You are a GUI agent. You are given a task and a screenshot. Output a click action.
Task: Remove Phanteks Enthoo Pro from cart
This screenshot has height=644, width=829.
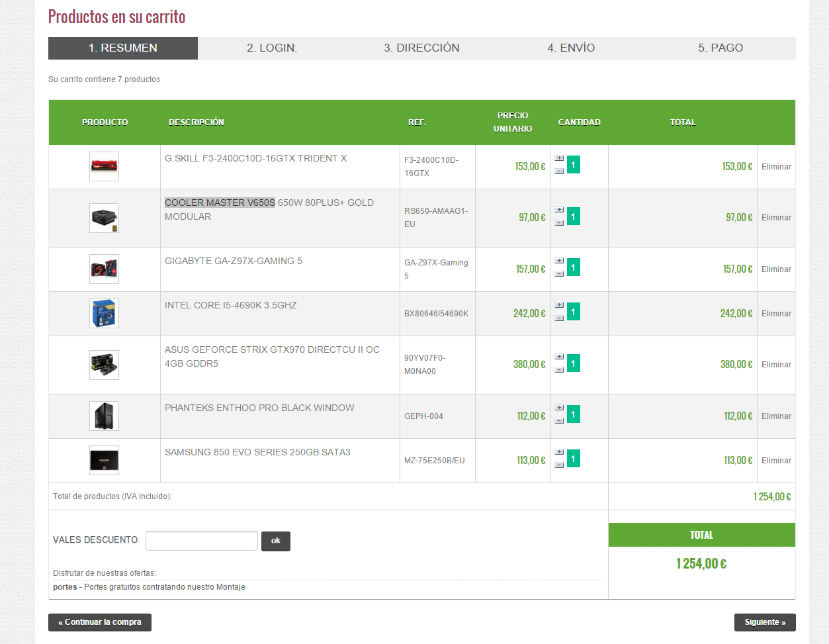pos(776,416)
